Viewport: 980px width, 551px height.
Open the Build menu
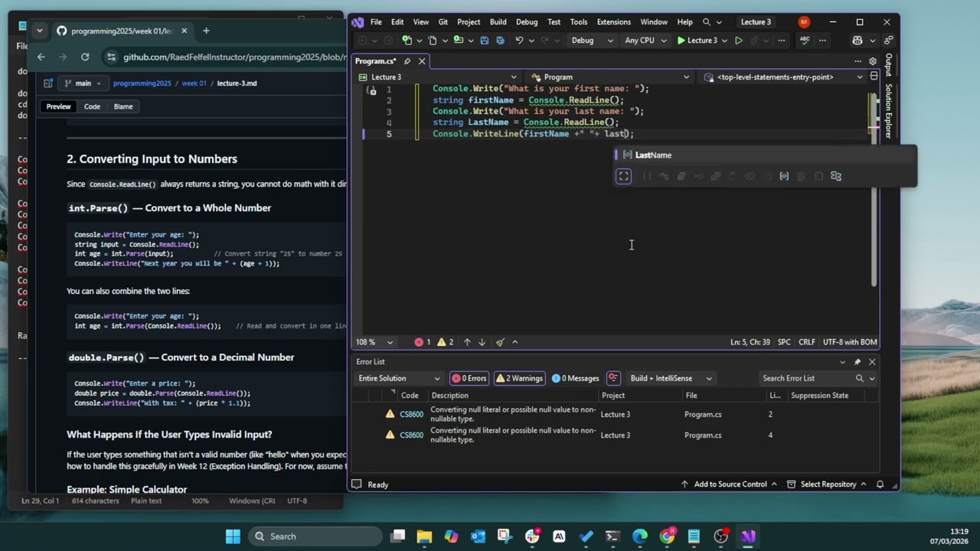tap(498, 22)
